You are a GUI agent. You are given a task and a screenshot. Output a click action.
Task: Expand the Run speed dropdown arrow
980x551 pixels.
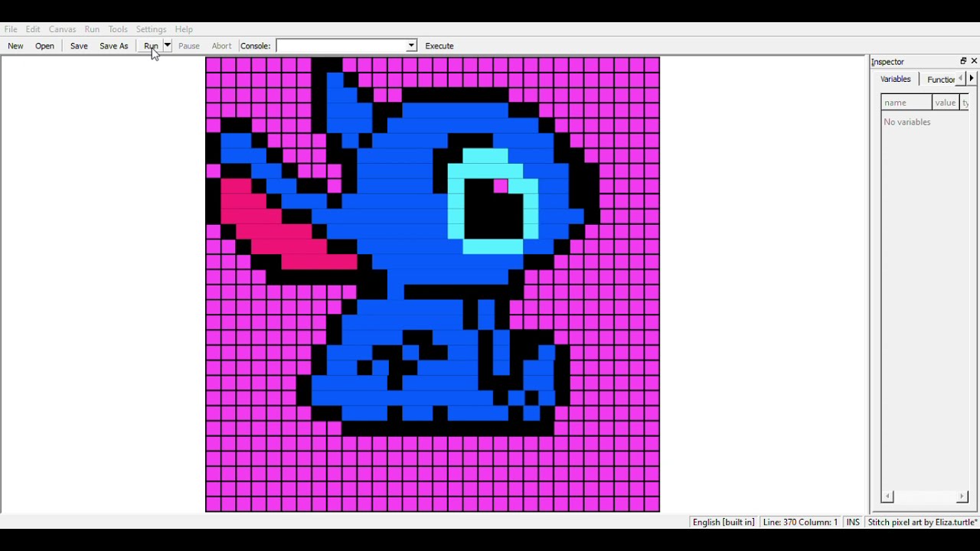pos(167,46)
